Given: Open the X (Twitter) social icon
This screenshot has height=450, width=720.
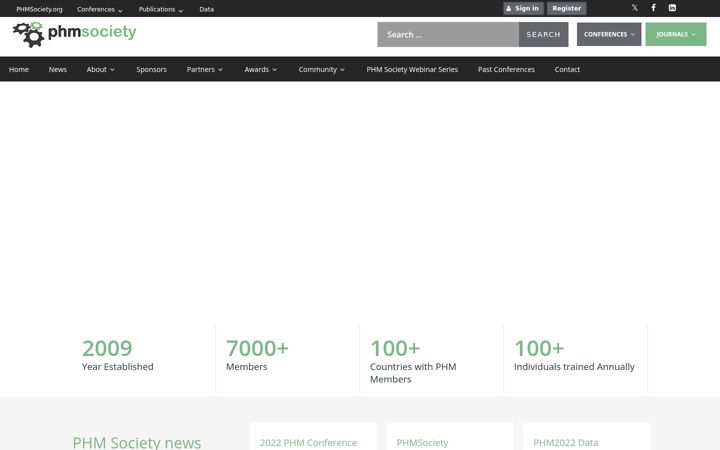Looking at the screenshot, I should (x=635, y=8).
